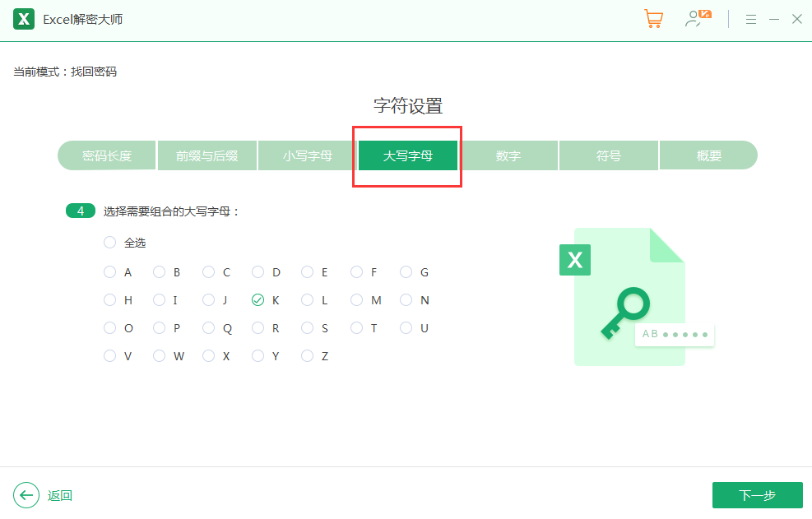Check uppercase letter R
The width and height of the screenshot is (812, 519).
258,328
